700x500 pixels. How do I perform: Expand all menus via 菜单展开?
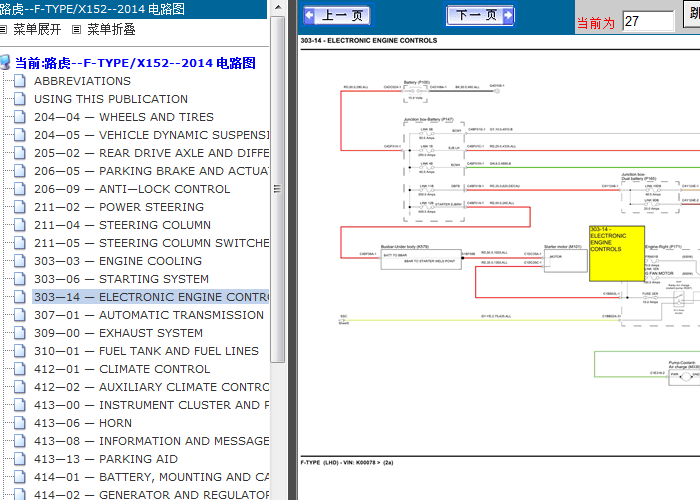[x=37, y=29]
